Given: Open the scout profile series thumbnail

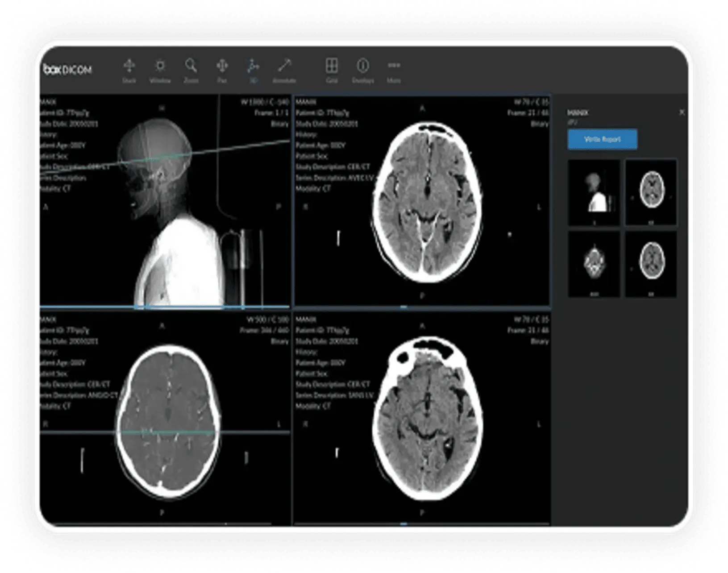Looking at the screenshot, I should pos(594,193).
